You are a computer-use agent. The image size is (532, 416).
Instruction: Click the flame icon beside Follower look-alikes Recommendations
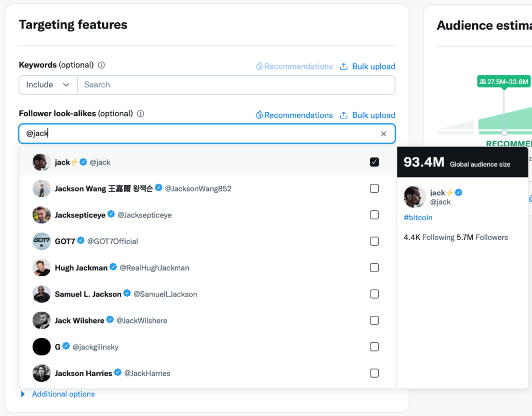(x=259, y=115)
